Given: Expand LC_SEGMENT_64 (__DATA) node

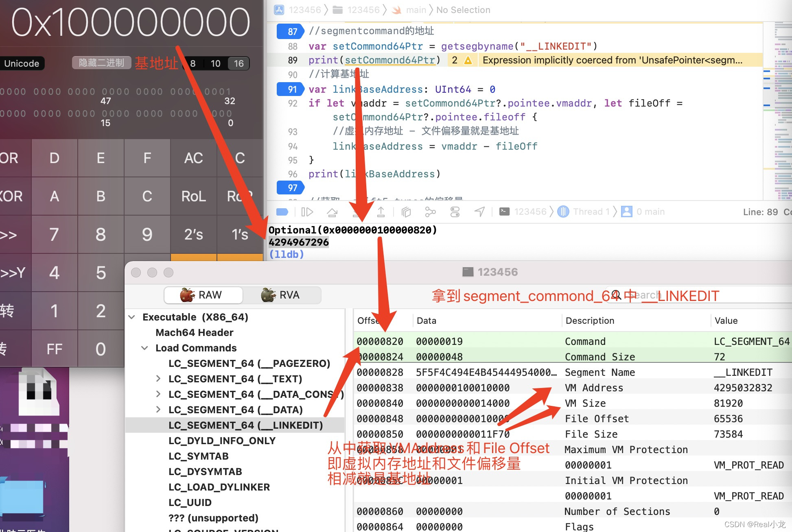Looking at the screenshot, I should pyautogui.click(x=158, y=410).
